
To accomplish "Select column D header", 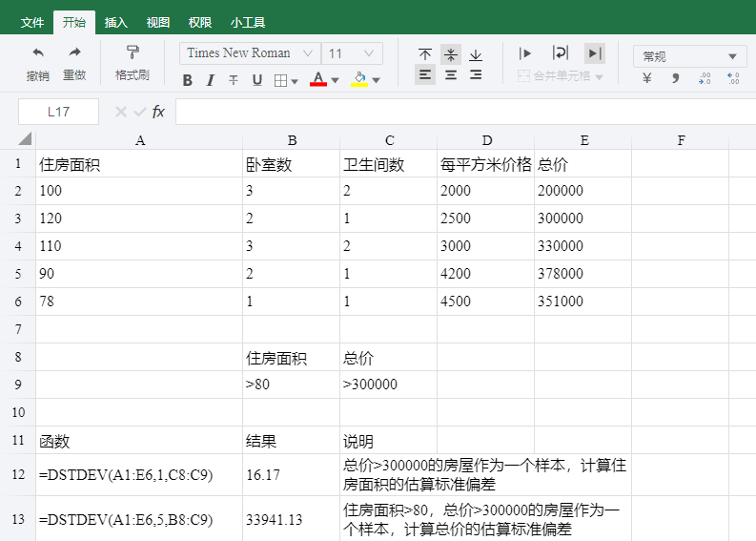I will coord(486,140).
